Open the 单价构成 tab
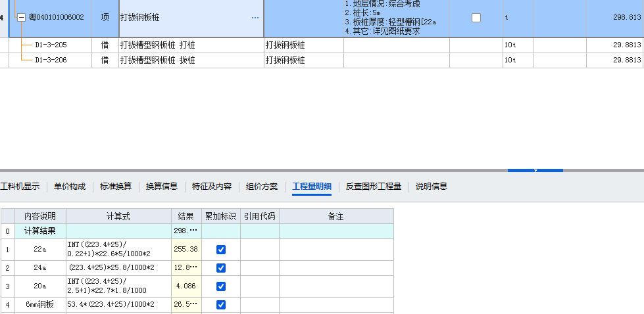 click(x=70, y=187)
